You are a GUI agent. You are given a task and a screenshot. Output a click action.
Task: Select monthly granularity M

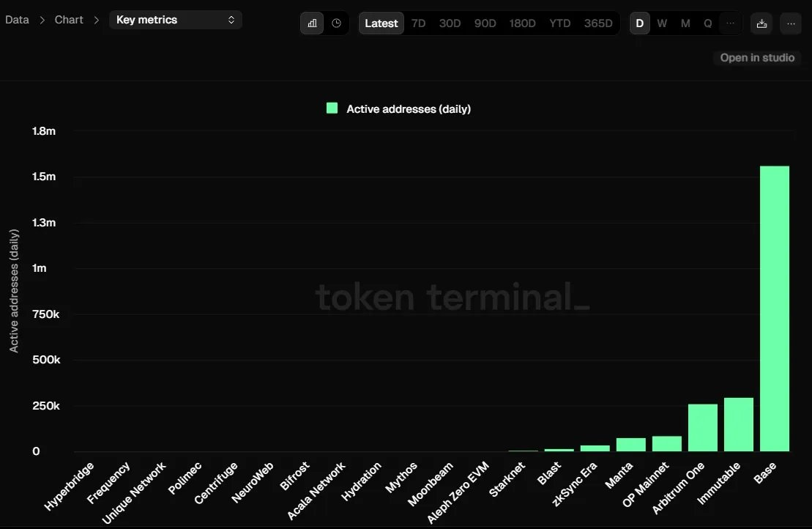(685, 23)
